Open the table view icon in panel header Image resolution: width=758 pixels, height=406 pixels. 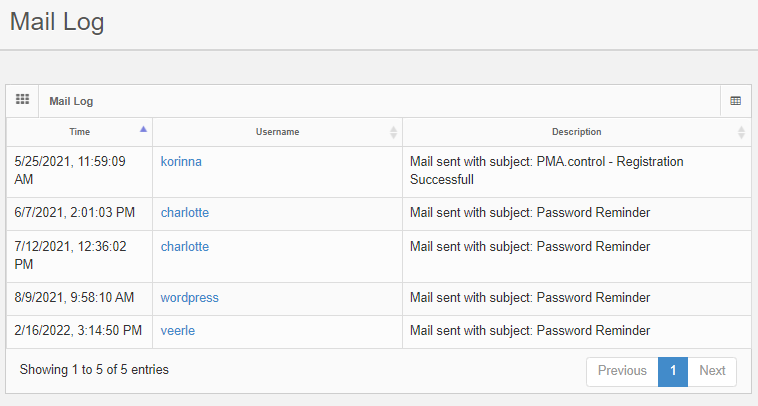736,101
